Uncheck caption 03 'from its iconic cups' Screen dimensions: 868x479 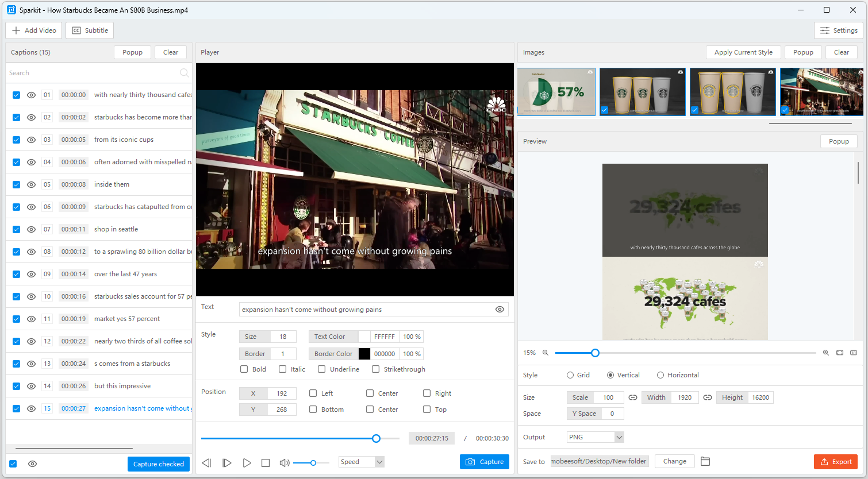coord(16,140)
